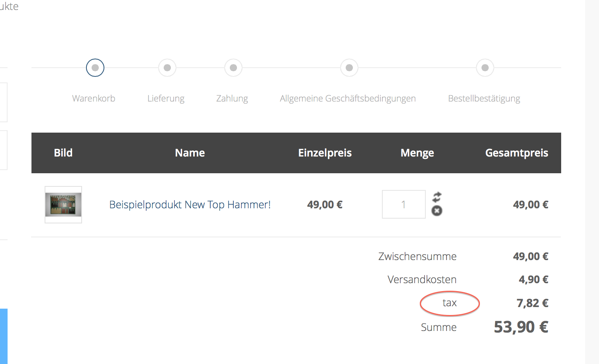Click the Allgemeine Geschäftsbedingungen step circle
Viewport: 599px width, 364px height.
coord(349,68)
